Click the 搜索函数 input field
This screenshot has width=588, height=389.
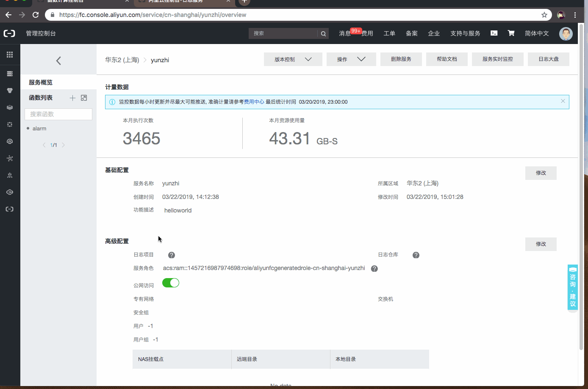58,114
